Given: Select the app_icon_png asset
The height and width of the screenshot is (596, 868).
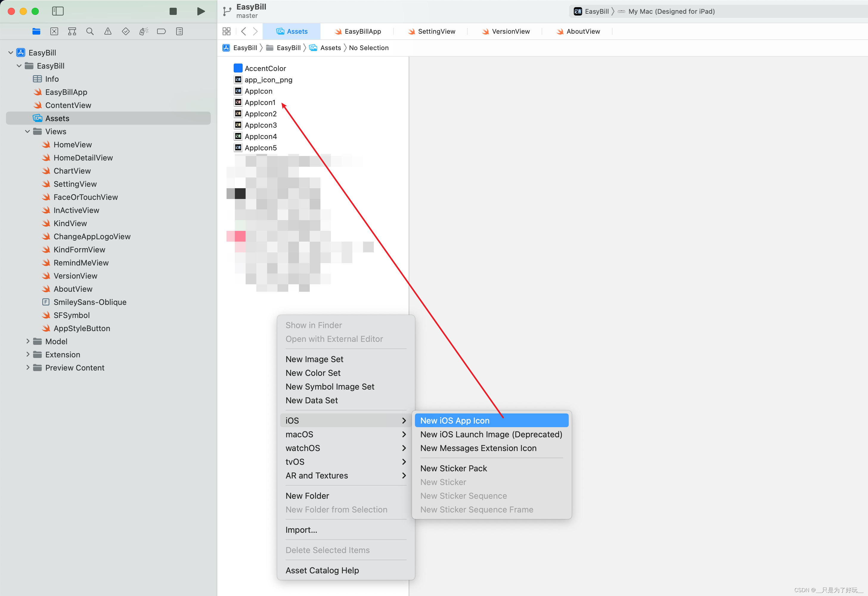Looking at the screenshot, I should tap(263, 80).
